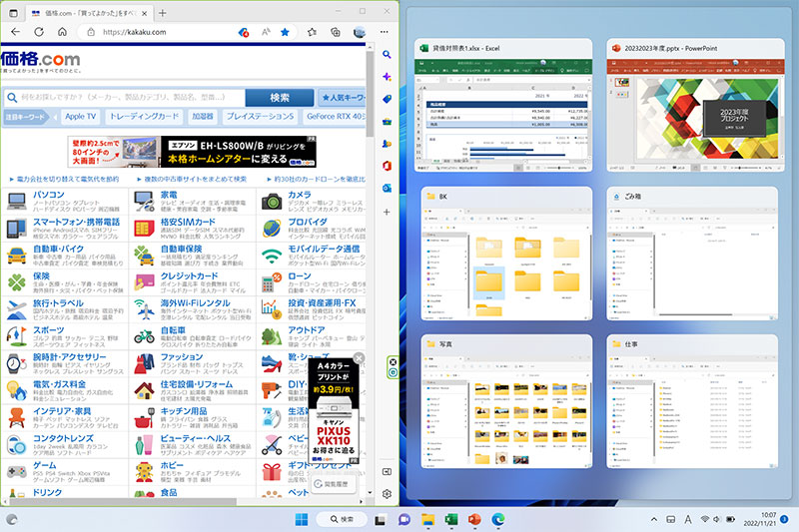The image size is (799, 532).
Task: Click the browser back arrow
Action: point(16,32)
